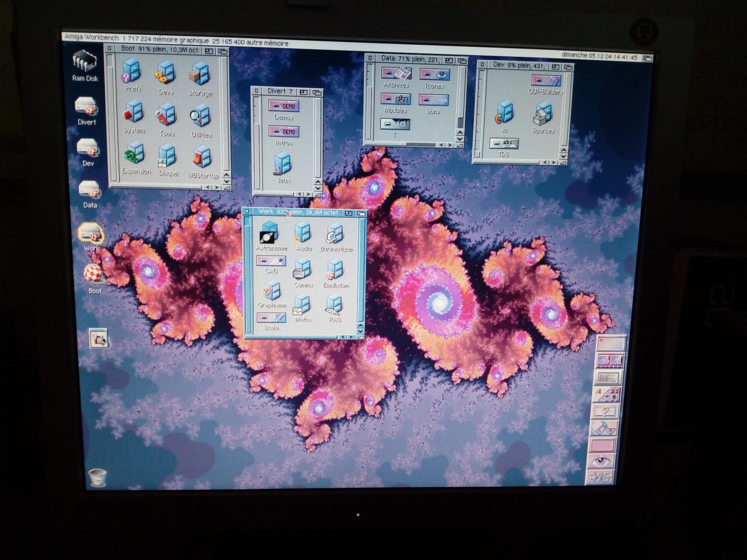Click the question mark dock button

606,412
